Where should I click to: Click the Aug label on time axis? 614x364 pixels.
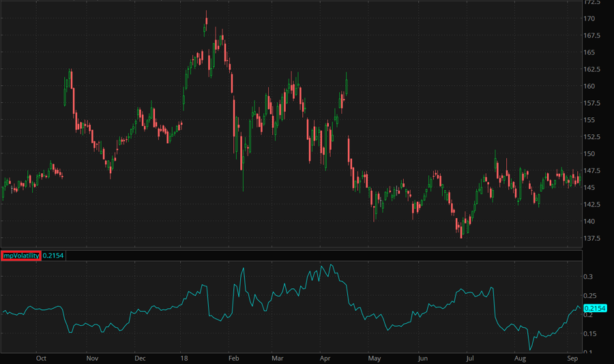pos(520,357)
